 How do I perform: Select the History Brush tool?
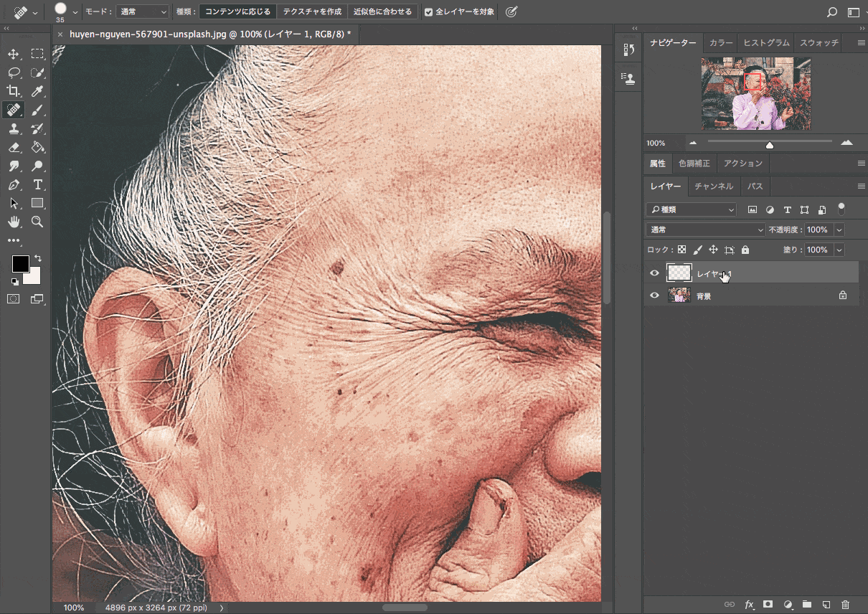click(37, 128)
